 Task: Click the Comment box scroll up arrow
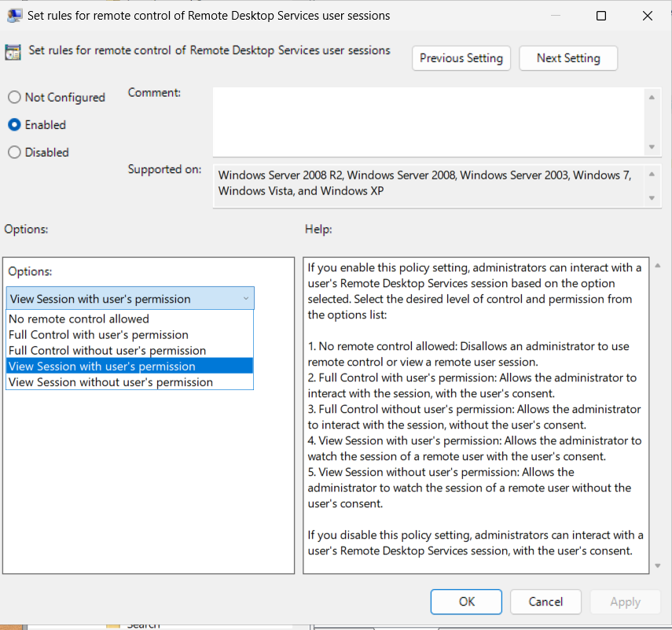tap(652, 98)
